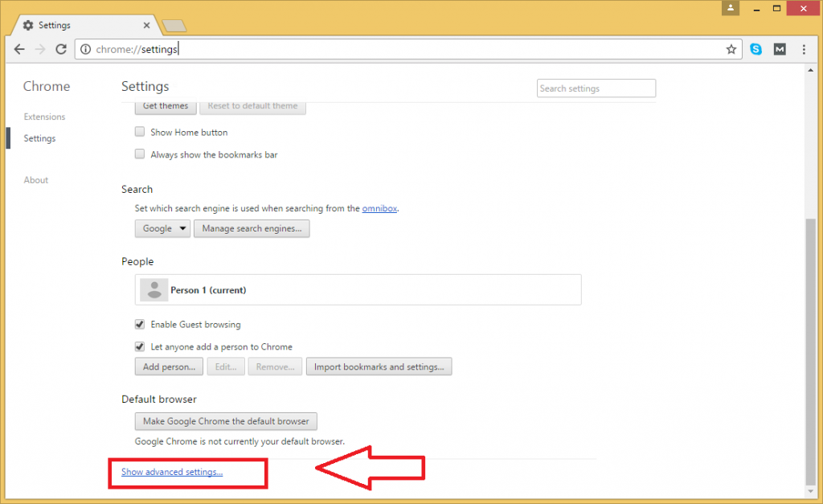Click the Search settings input field
823x504 pixels.
pyautogui.click(x=596, y=88)
